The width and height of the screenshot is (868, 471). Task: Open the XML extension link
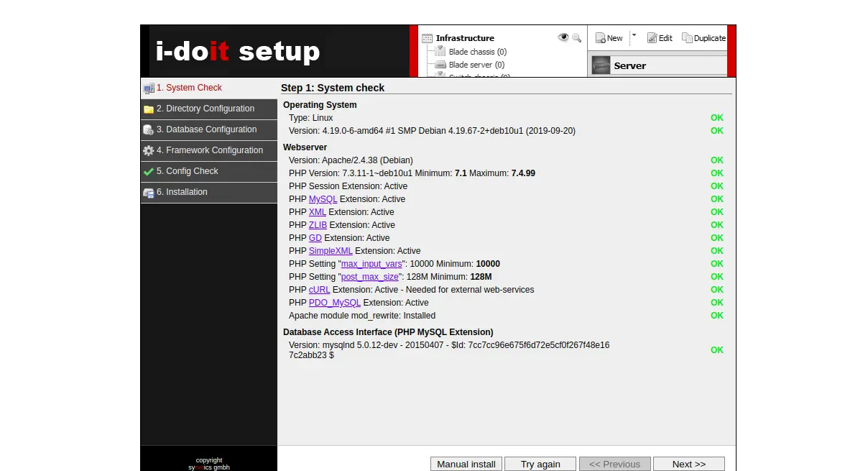pos(318,212)
